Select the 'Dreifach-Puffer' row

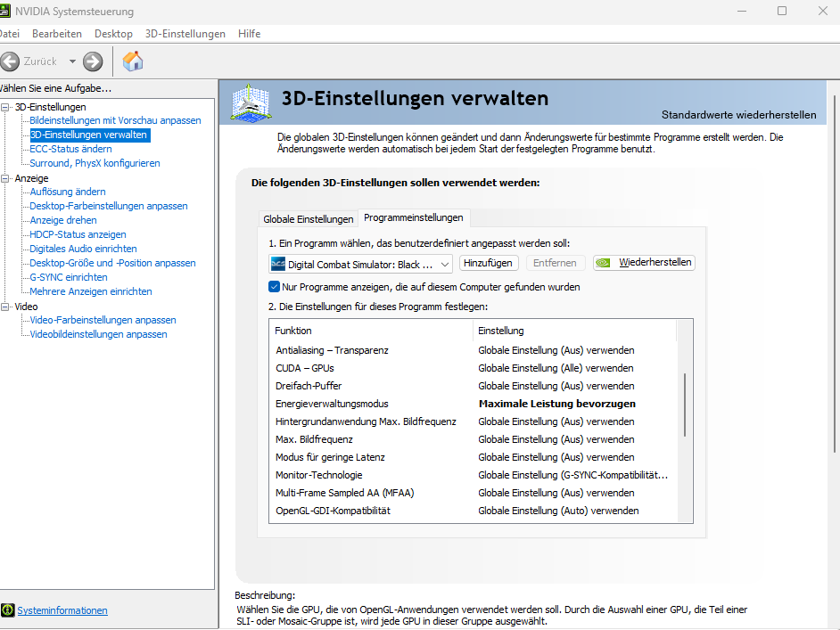click(474, 386)
